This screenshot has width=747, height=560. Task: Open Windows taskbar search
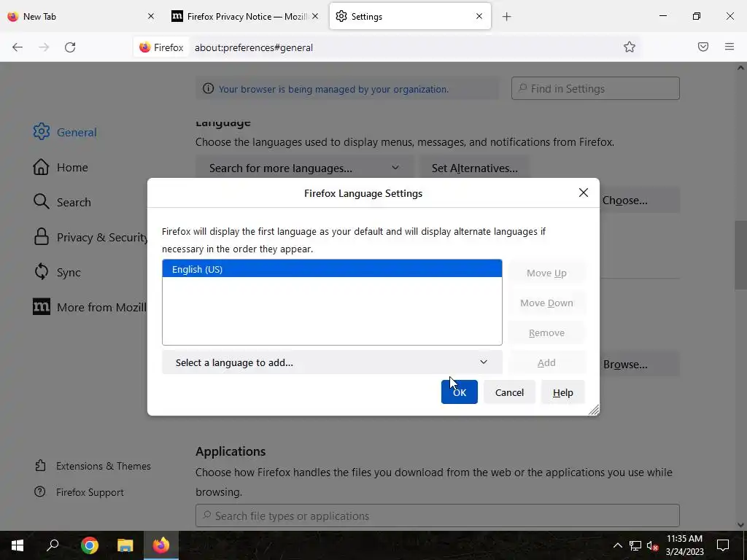pyautogui.click(x=53, y=545)
